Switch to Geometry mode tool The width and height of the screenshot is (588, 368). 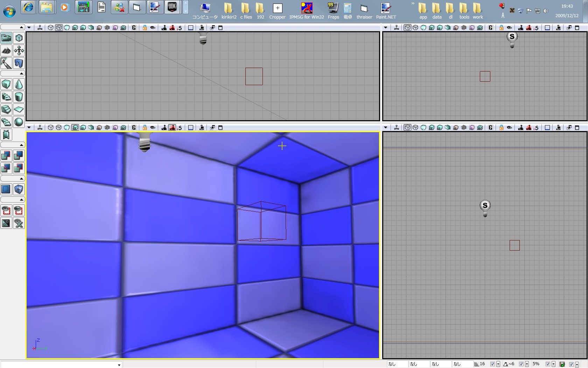click(x=19, y=38)
